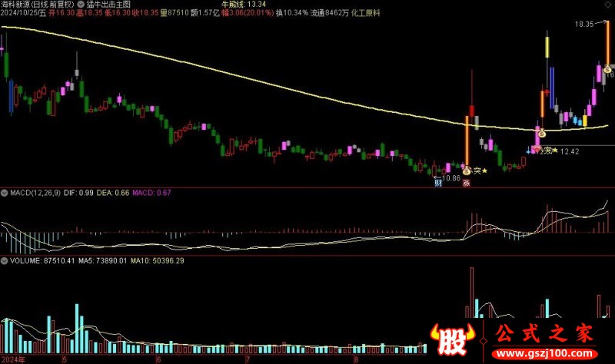
Task: Click the date 2024/10/25/五
Action: click(x=23, y=13)
